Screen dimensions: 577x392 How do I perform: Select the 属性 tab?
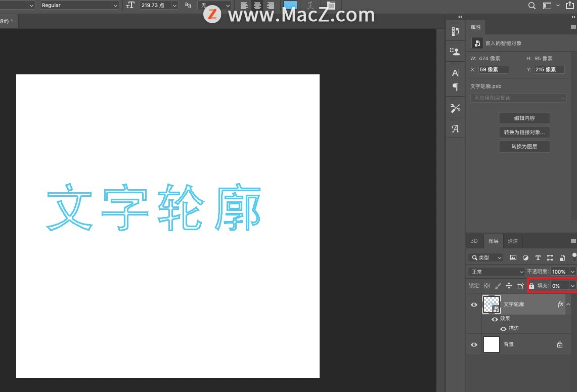[476, 27]
